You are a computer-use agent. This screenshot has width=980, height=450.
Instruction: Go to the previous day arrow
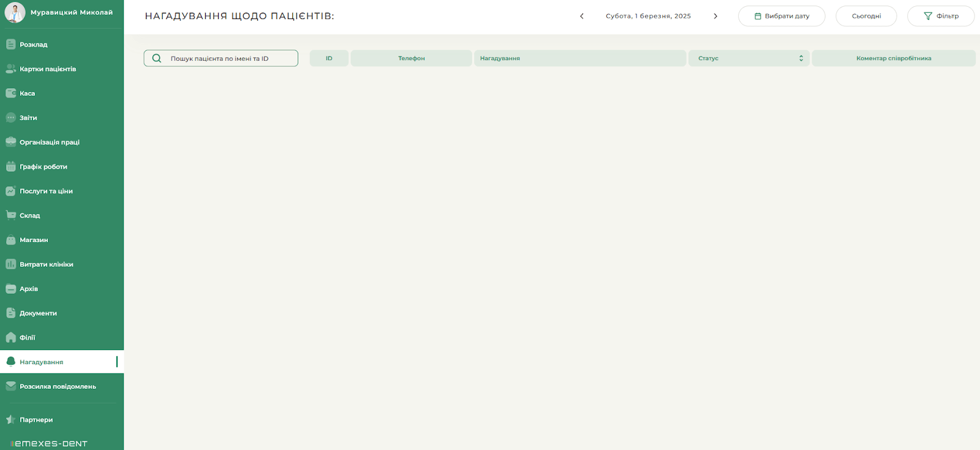(x=582, y=16)
